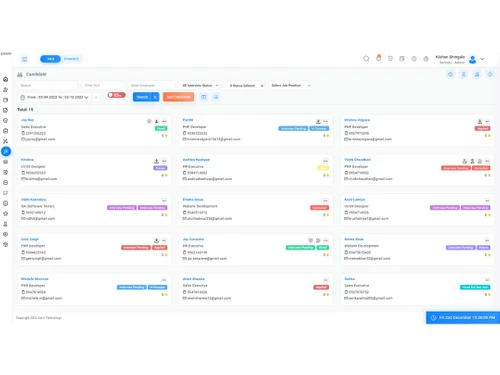Download resume on Krishna Vejpara card

(480, 121)
